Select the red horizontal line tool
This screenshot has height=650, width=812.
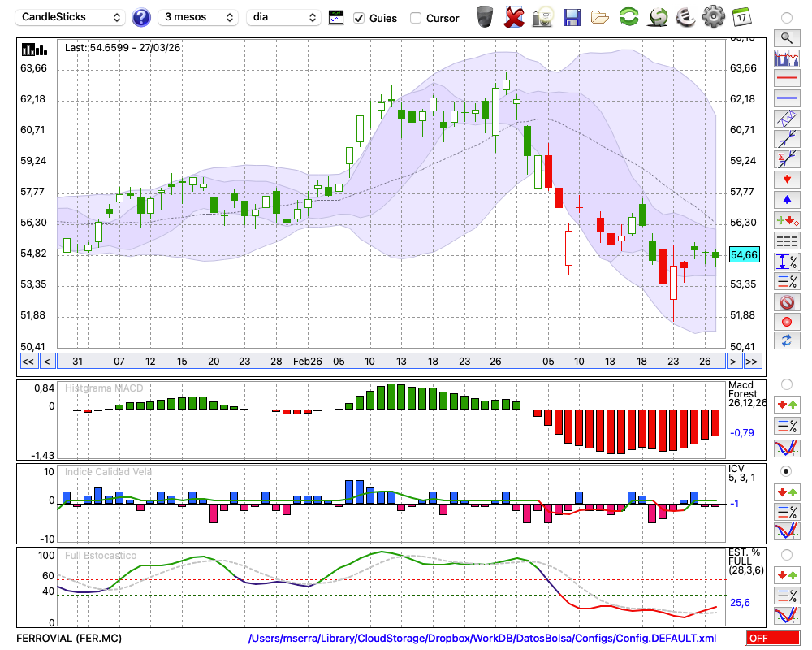pos(786,79)
